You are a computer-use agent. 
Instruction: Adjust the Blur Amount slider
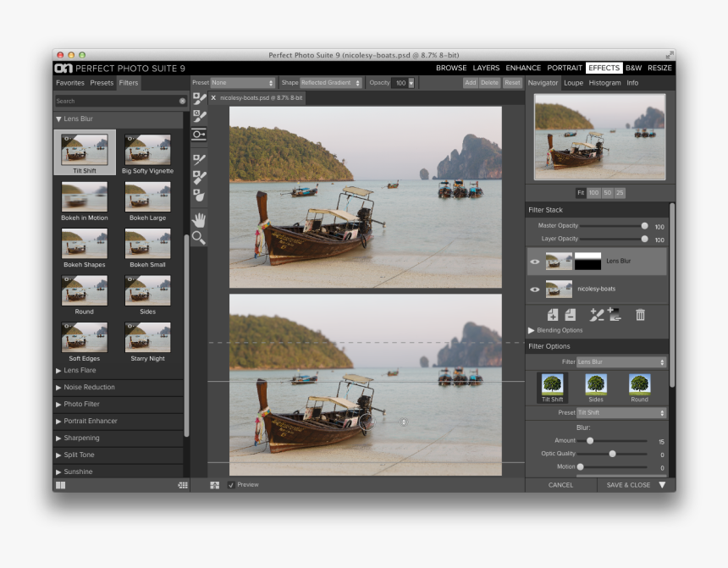click(x=590, y=441)
